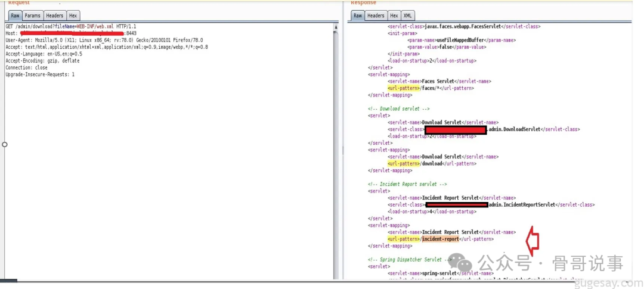Click the Host header line

(x=71, y=33)
